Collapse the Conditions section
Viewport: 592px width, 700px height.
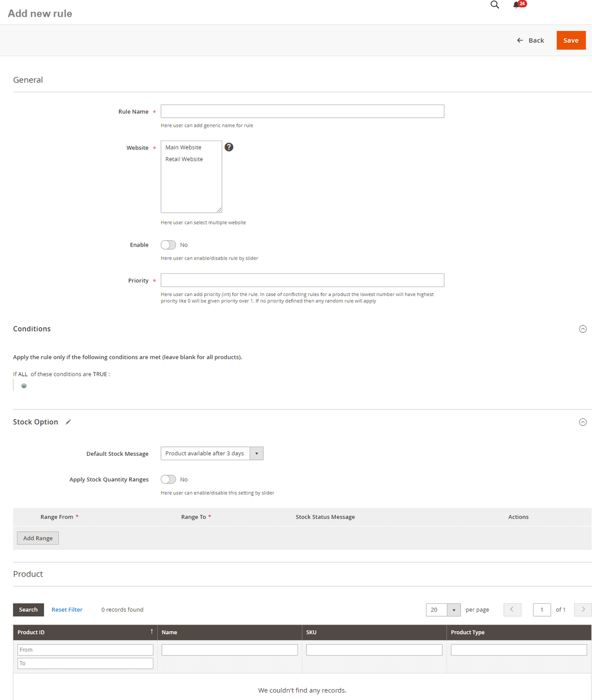click(583, 329)
